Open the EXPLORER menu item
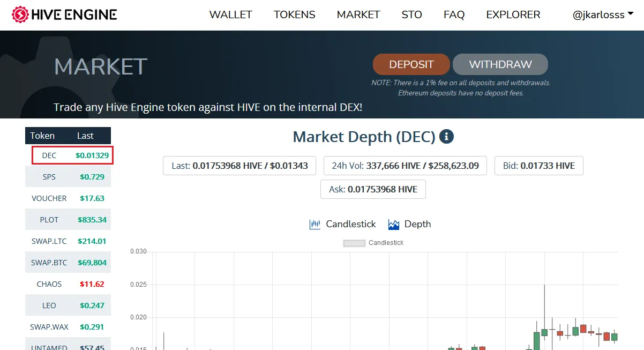 [513, 14]
